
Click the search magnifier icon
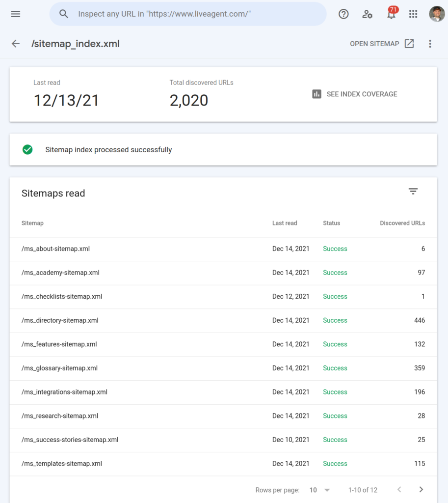pyautogui.click(x=63, y=14)
